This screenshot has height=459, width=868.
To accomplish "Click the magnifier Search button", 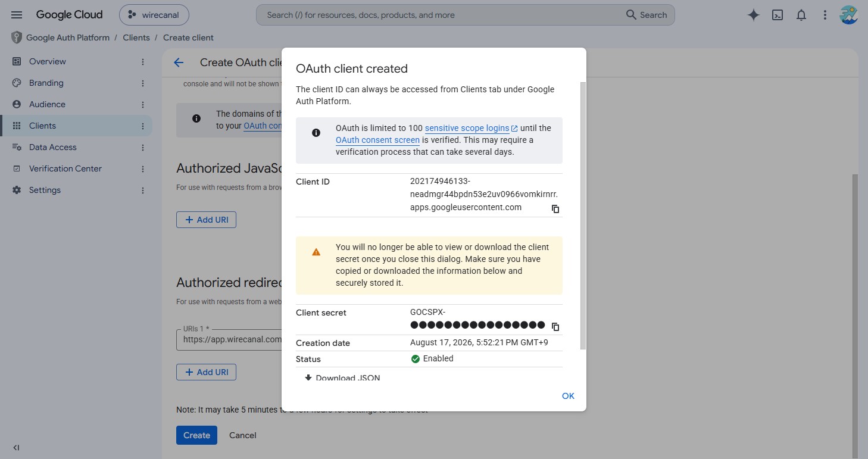I will [647, 15].
